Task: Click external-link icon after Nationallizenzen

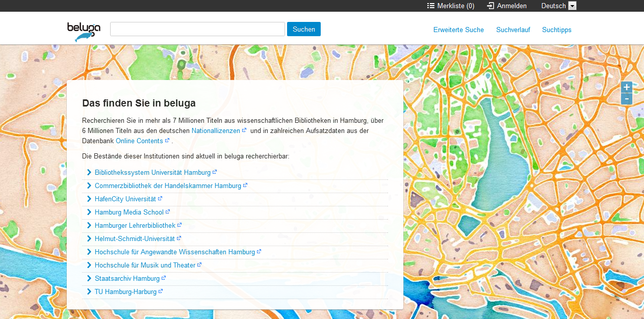Action: tap(244, 130)
